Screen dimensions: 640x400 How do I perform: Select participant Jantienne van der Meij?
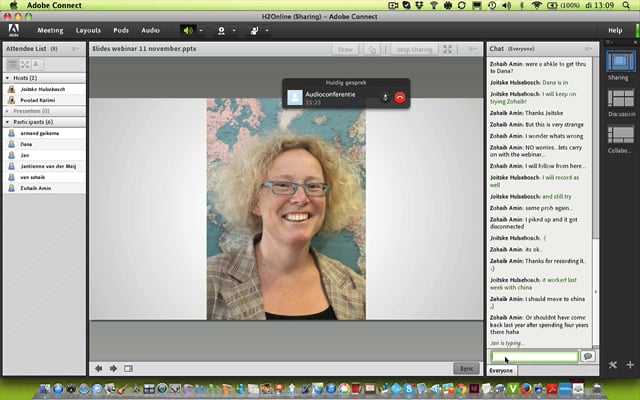tap(44, 166)
